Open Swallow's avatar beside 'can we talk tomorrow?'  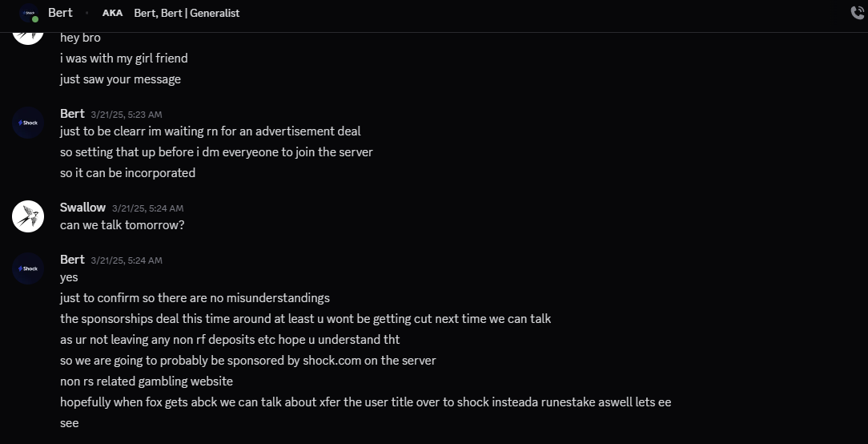click(x=28, y=216)
